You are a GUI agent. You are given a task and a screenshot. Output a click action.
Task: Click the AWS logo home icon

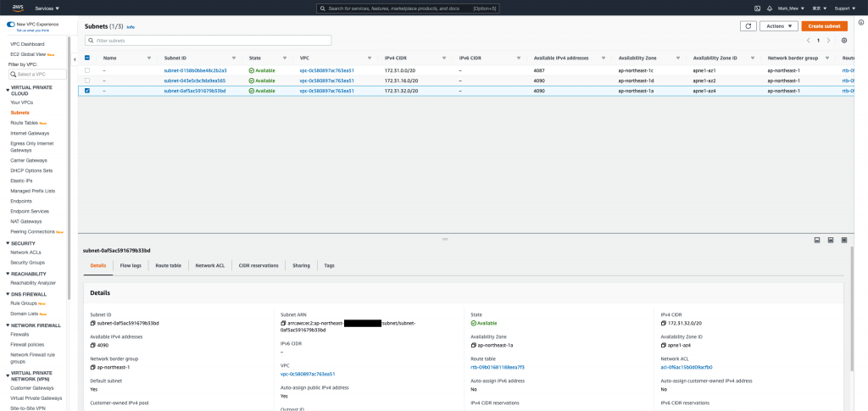point(18,8)
